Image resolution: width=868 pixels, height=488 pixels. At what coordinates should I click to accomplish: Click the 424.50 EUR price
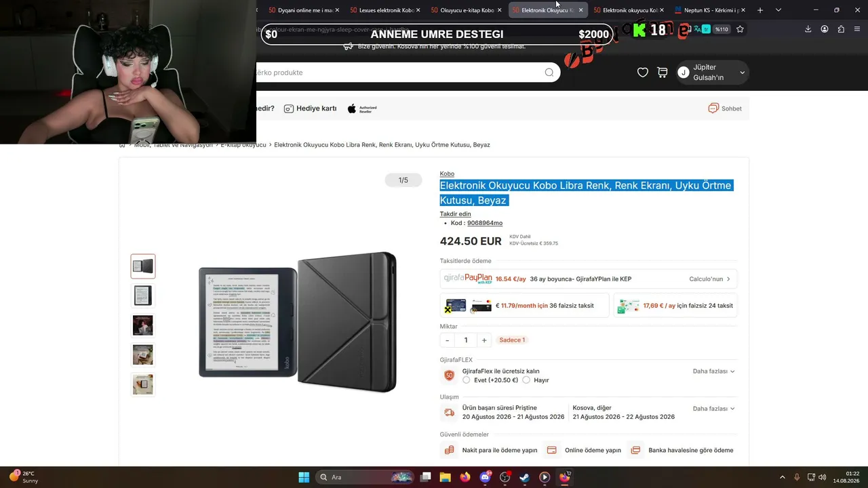[471, 241]
